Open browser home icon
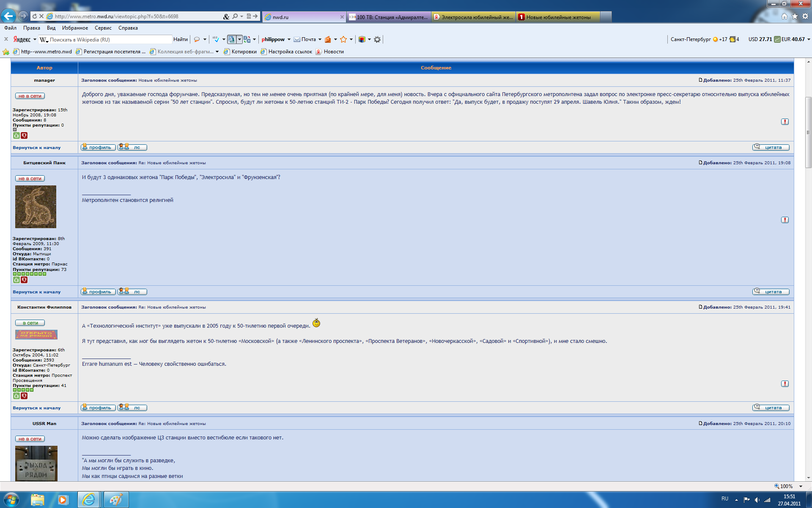812x508 pixels. click(x=785, y=17)
